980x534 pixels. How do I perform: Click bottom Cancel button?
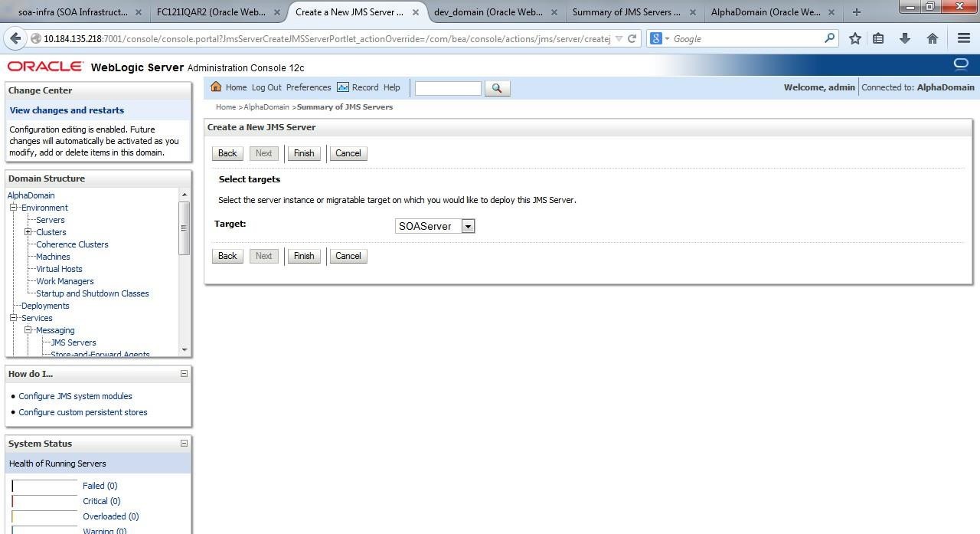[348, 256]
